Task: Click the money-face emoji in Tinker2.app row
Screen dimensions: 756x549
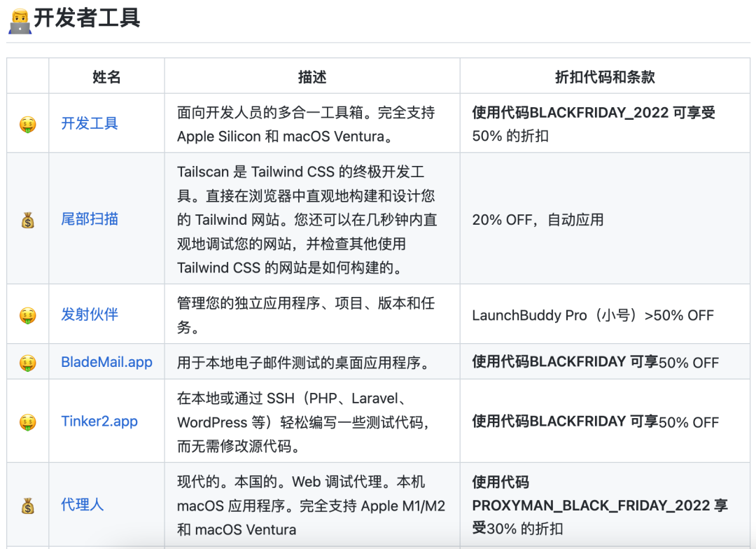Action: click(x=28, y=422)
